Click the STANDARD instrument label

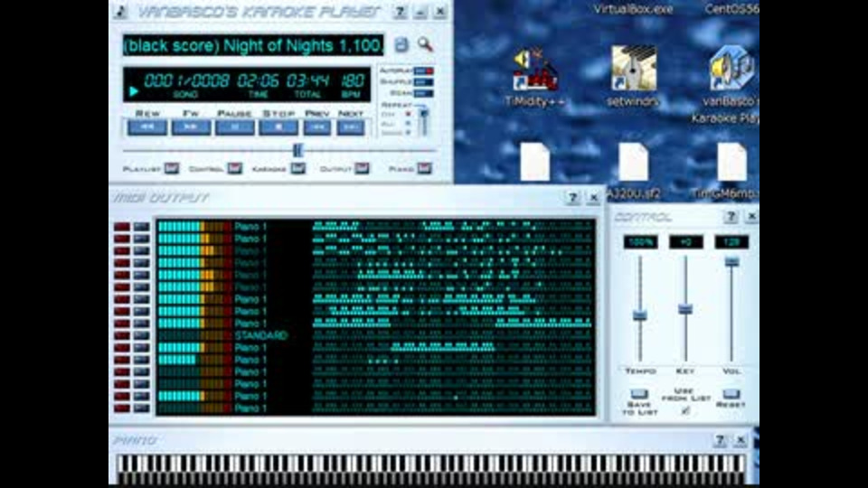tap(260, 335)
